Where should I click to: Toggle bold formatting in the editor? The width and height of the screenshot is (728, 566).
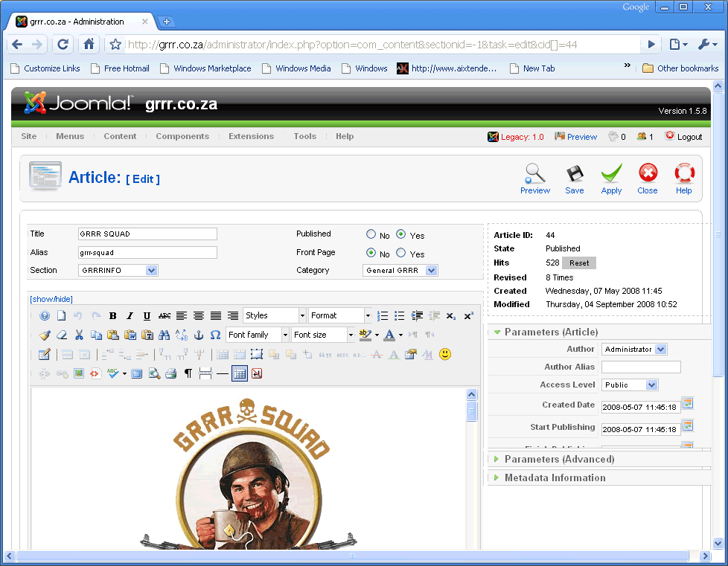[x=113, y=316]
